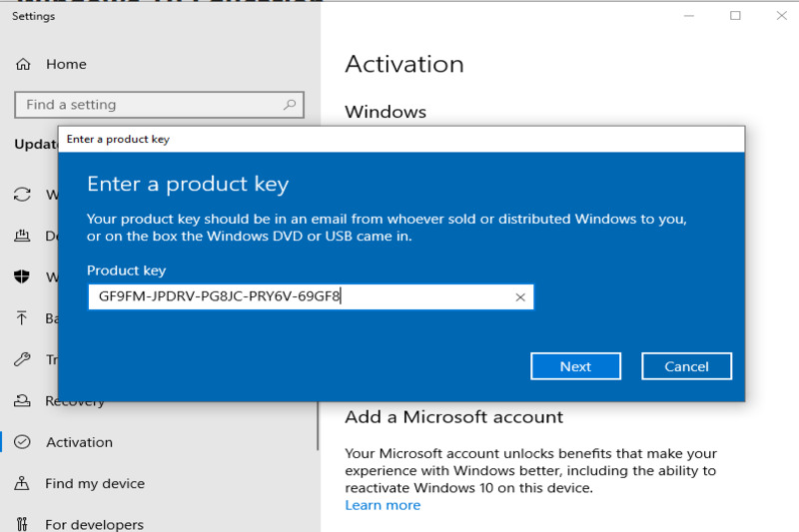Clear the product key with X icon
This screenshot has height=532, width=799.
[519, 297]
